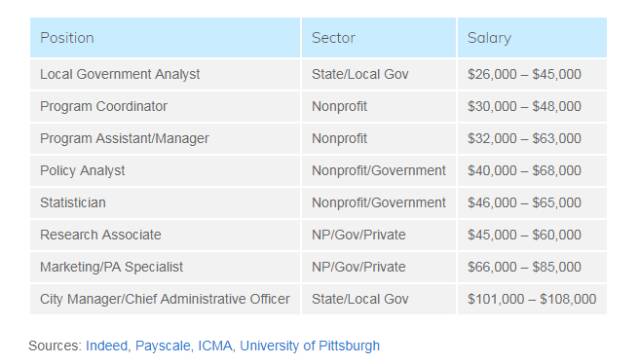Select the Program Coordinator cell
The image size is (640, 364).
[x=165, y=107]
